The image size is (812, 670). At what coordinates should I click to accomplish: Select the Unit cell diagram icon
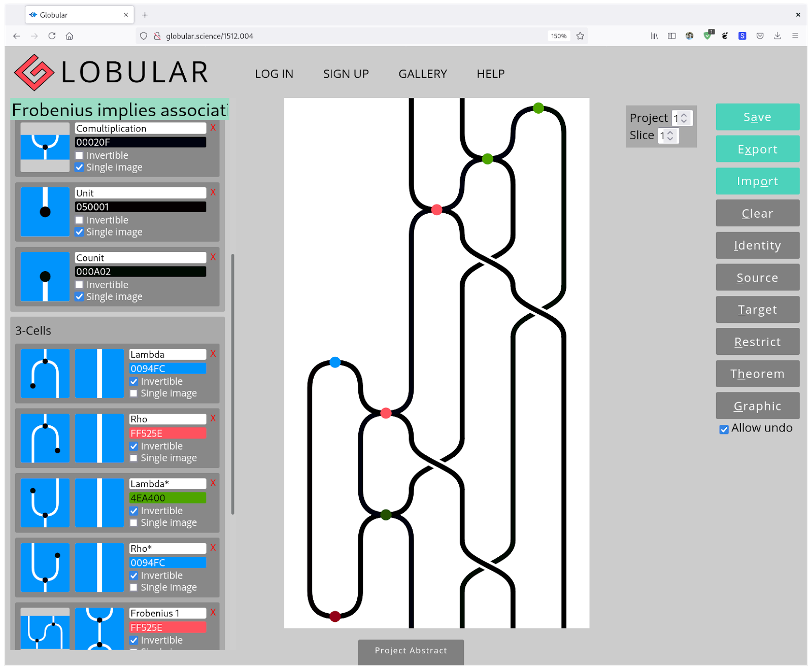tap(45, 212)
